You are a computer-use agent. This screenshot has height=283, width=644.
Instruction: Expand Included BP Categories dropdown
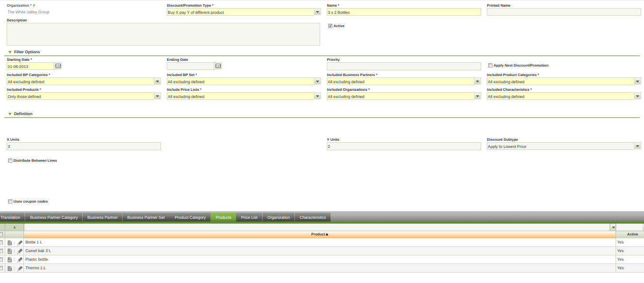[157, 81]
